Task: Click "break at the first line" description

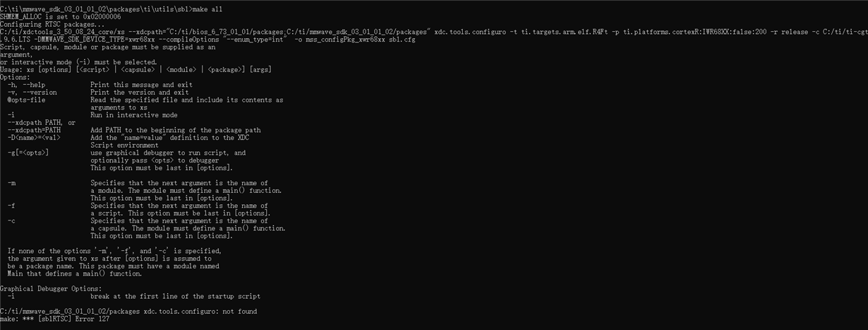Action: 175,296
